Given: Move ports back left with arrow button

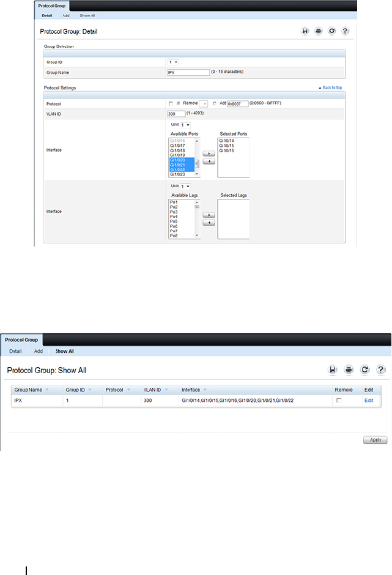Looking at the screenshot, I should tap(209, 161).
